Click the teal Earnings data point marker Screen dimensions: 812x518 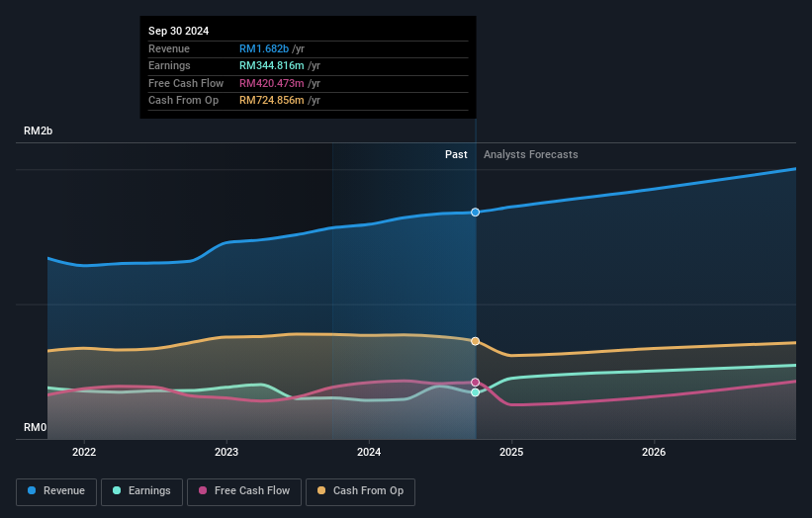(x=475, y=392)
